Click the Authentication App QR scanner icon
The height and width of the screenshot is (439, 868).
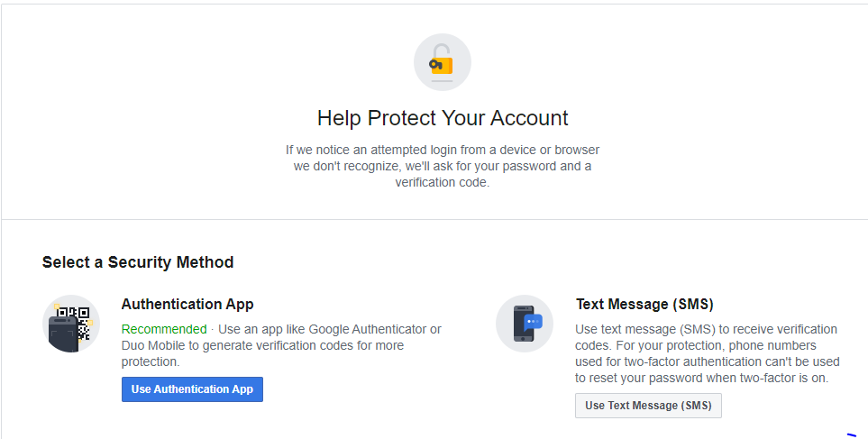pyautogui.click(x=71, y=323)
